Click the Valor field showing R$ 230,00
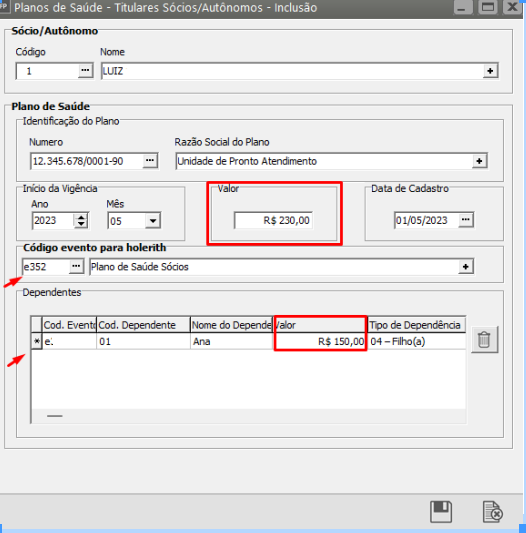Screen dimensions: 526x533 click(273, 220)
